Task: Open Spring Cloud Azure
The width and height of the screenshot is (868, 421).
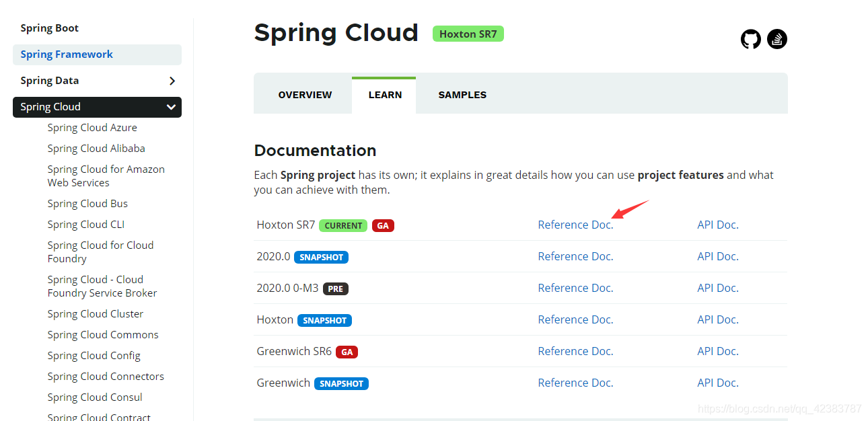Action: pyautogui.click(x=92, y=128)
